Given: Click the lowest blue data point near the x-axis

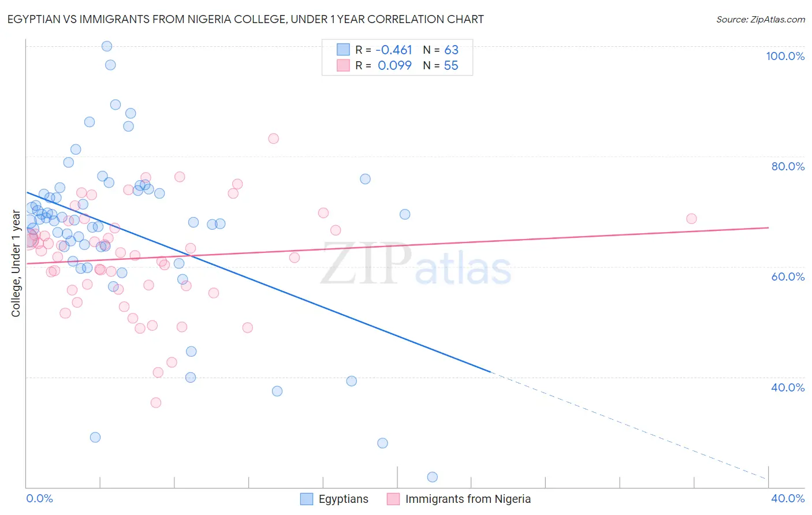Looking at the screenshot, I should tap(433, 477).
